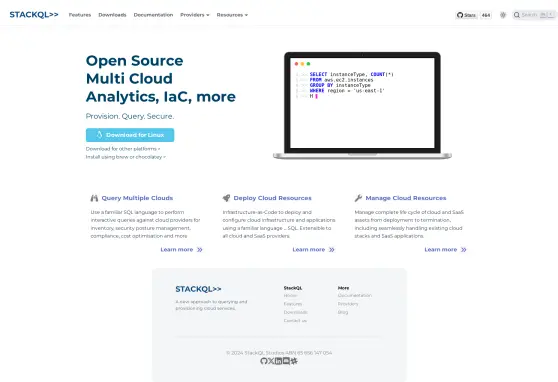Open the LinkedIn footer icon
The height and width of the screenshot is (382, 558).
click(279, 361)
